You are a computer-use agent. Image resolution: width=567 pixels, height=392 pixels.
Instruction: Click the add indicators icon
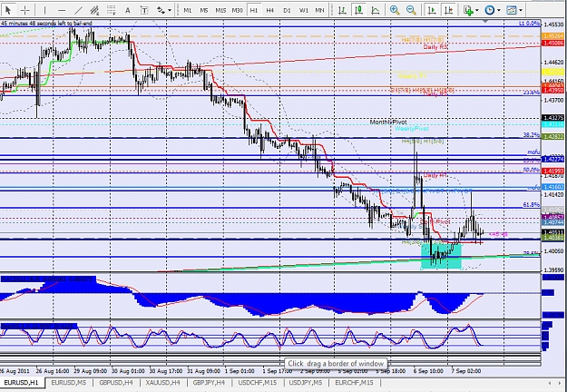(x=468, y=10)
